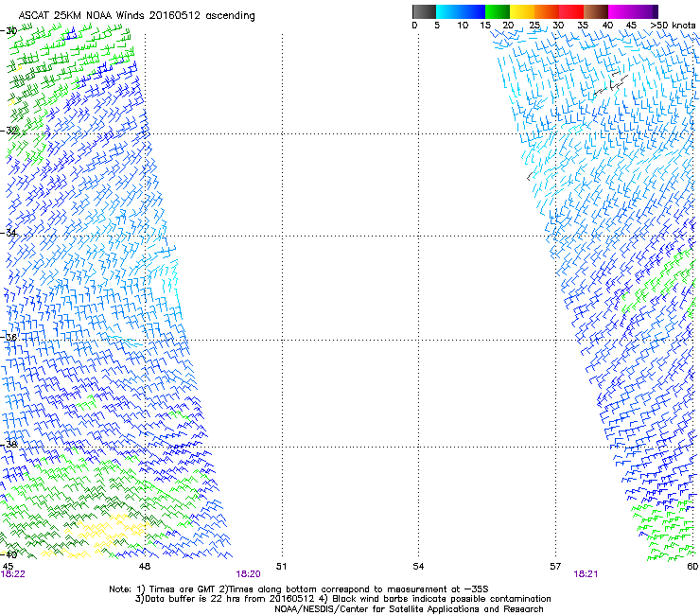Screen dimensions: 700x615
Task: Click the green wind barbs streak near 59E 35S
Action: 656,281
